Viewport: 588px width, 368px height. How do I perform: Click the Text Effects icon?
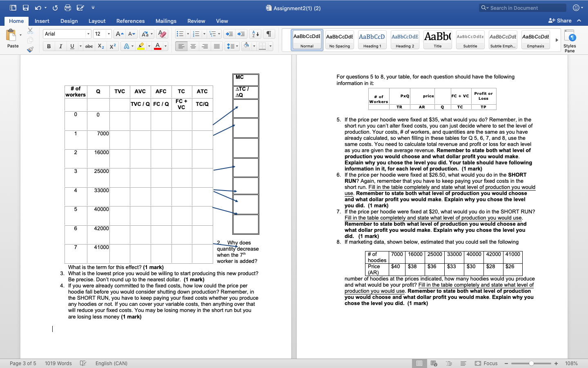[127, 46]
